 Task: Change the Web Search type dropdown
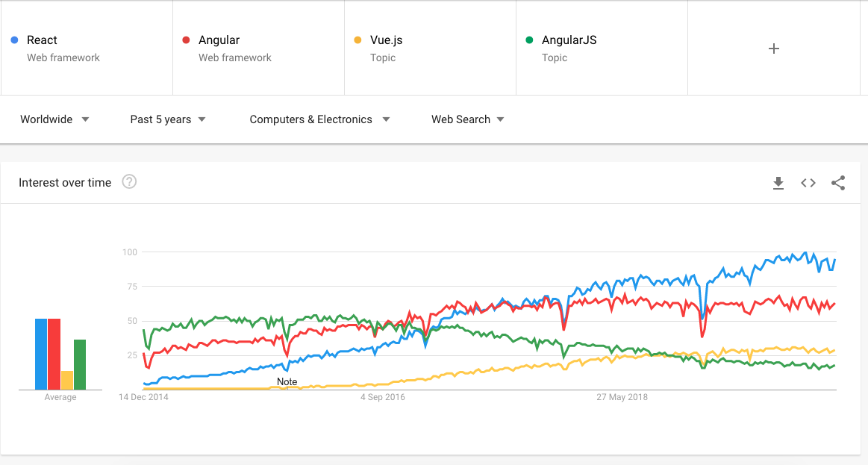467,119
